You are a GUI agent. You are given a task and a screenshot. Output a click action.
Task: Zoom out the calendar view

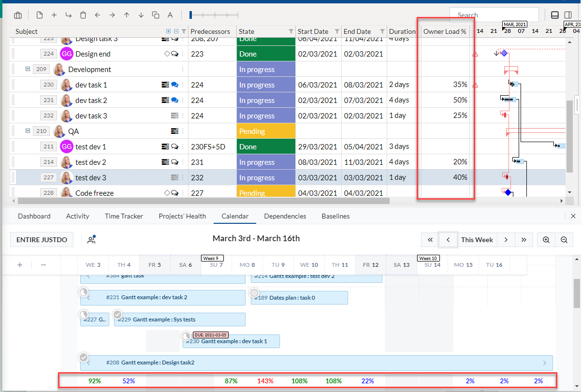(564, 239)
